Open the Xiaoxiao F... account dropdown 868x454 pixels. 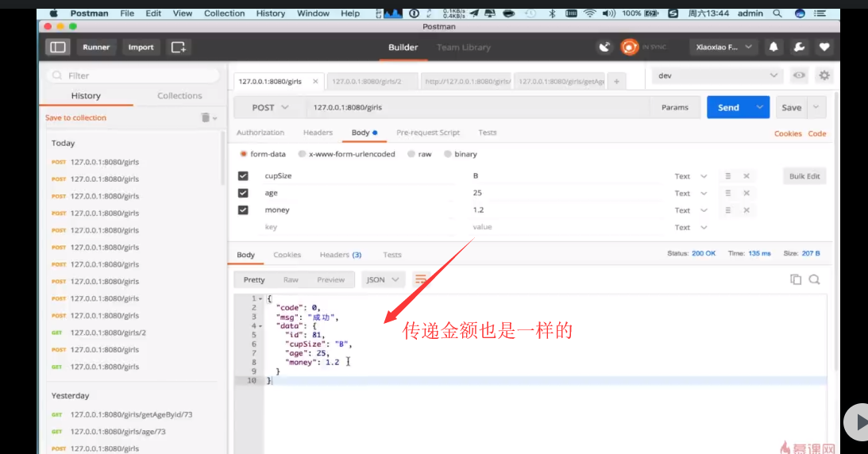pyautogui.click(x=724, y=47)
